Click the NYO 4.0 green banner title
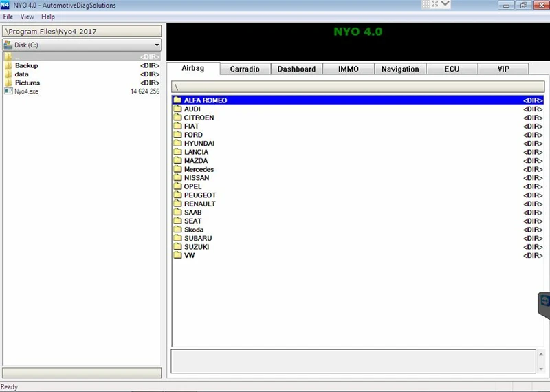 click(x=357, y=32)
